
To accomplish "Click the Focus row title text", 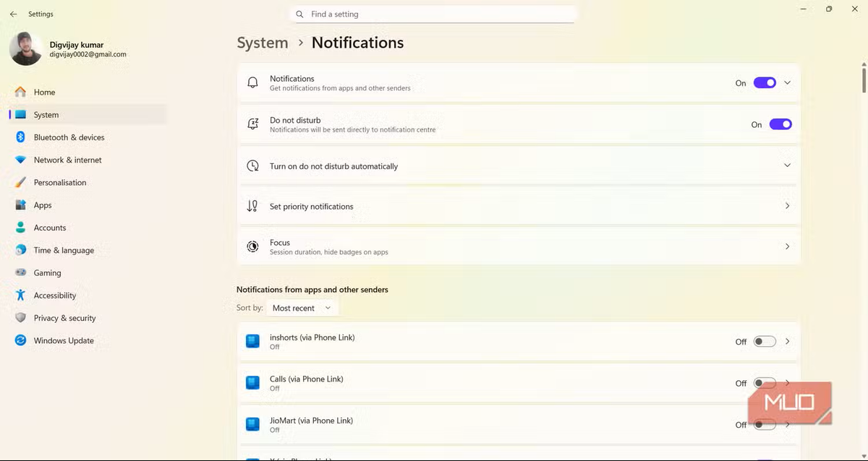I will 280,243.
